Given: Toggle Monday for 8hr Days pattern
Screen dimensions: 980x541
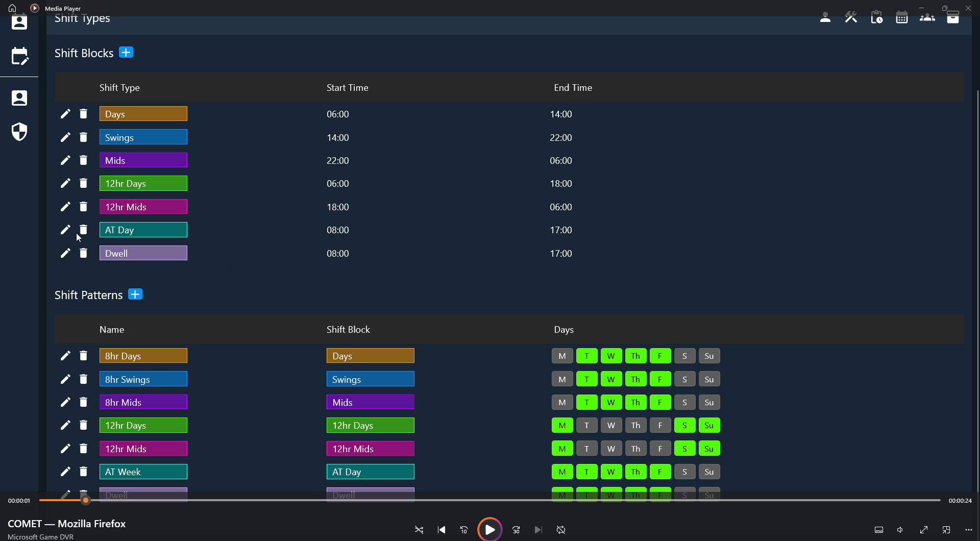Looking at the screenshot, I should (562, 356).
